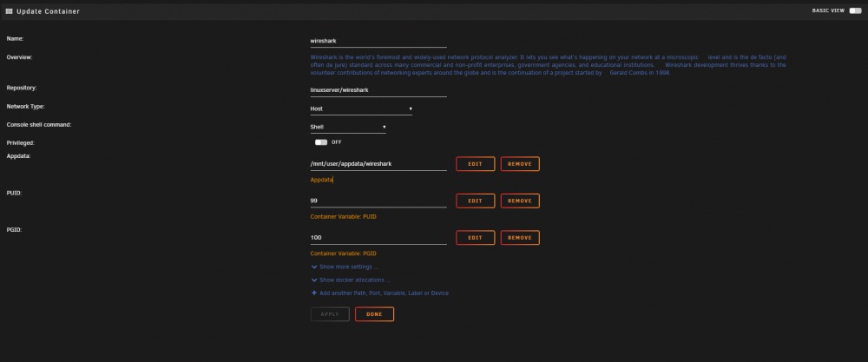Click the Name field containing wireshark

(x=378, y=41)
